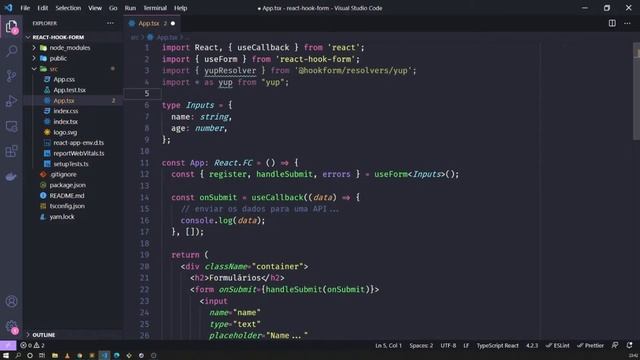Screen dimensions: 640x360
Task: Click the Spaces: 2 indentation setting
Action: tap(421, 345)
